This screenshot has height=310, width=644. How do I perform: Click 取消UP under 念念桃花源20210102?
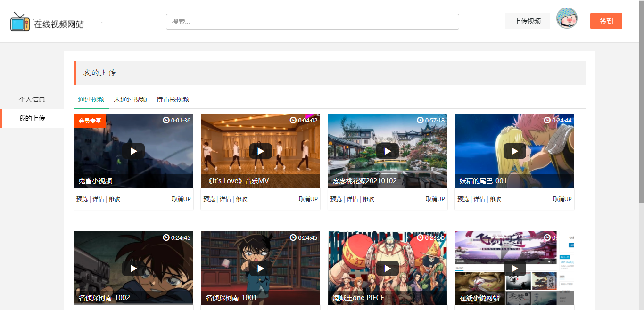434,199
